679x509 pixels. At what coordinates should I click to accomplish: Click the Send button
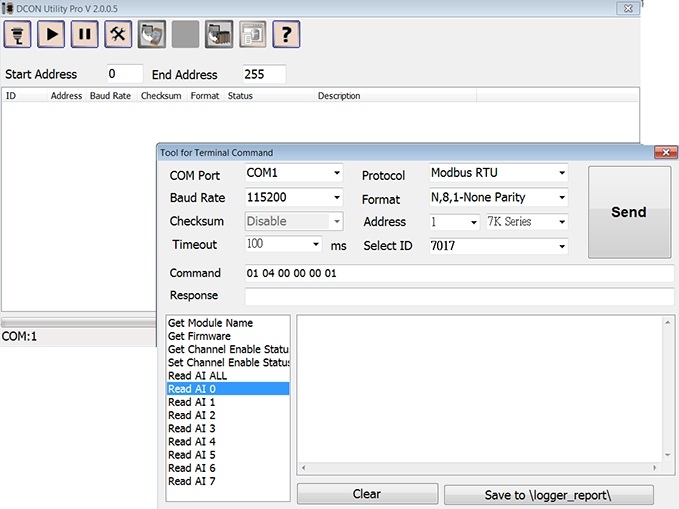tap(629, 212)
